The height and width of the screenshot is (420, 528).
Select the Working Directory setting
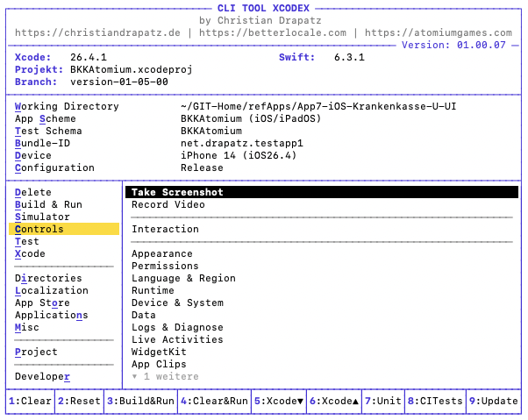click(x=67, y=106)
